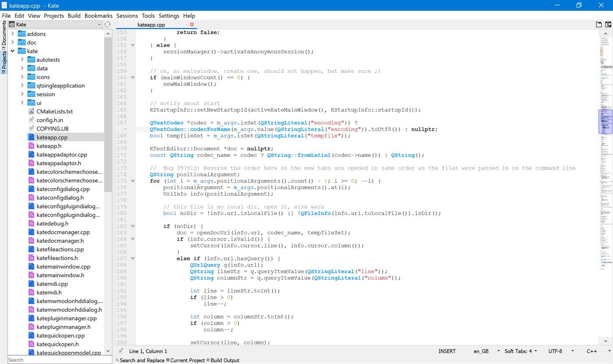The height and width of the screenshot is (364, 613).
Task: Collapse the fold marker at line 184
Action: point(133,239)
